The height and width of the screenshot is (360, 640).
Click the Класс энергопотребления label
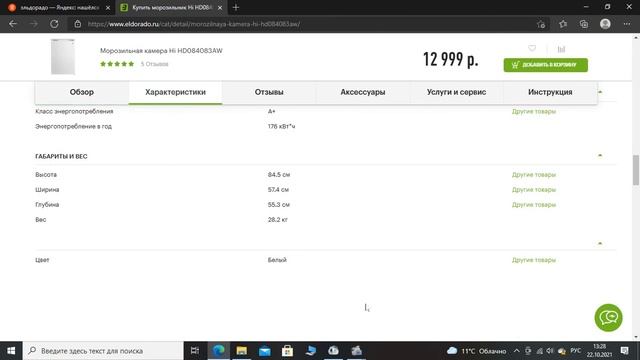[x=74, y=111]
